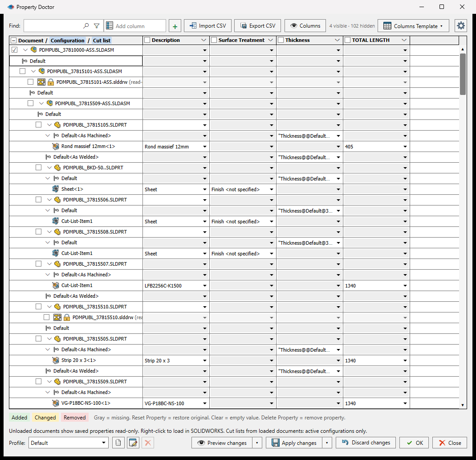The width and height of the screenshot is (476, 460).
Task: Click the Preview changes button
Action: [222, 443]
